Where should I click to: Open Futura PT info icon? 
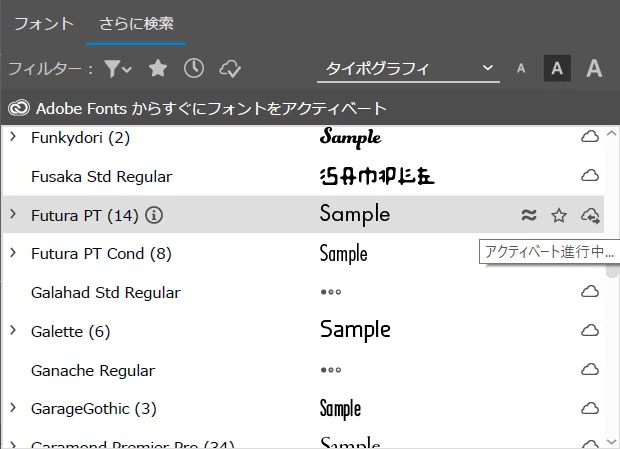point(154,215)
